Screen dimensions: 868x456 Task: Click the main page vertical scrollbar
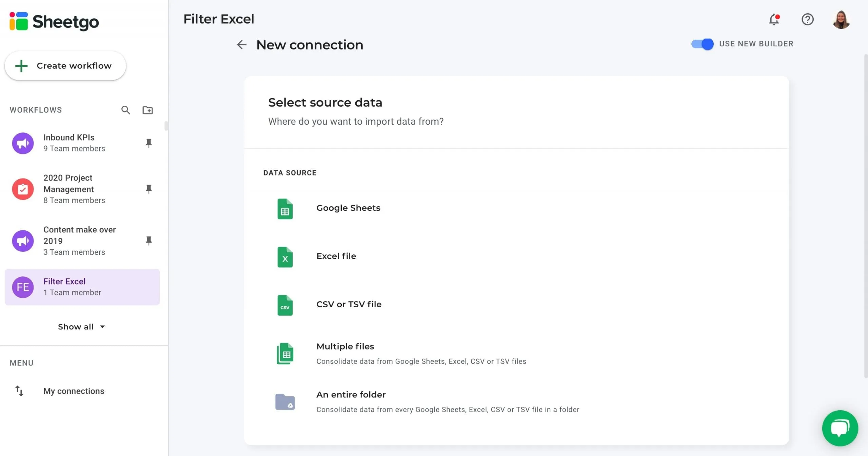click(866, 216)
